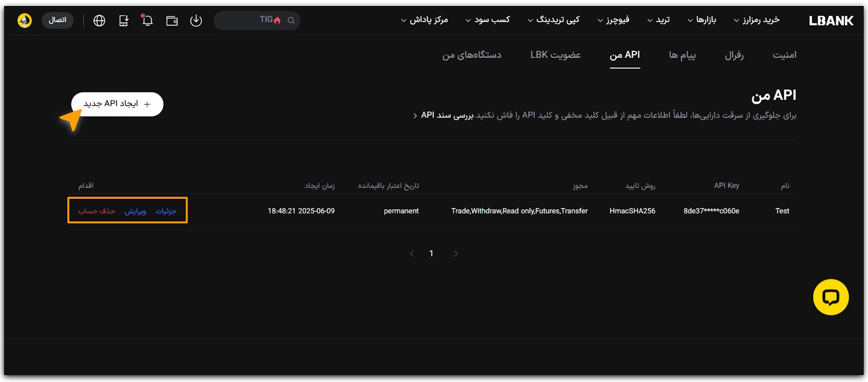The height and width of the screenshot is (382, 868).
Task: Open the wallet icon in header
Action: pyautogui.click(x=172, y=21)
